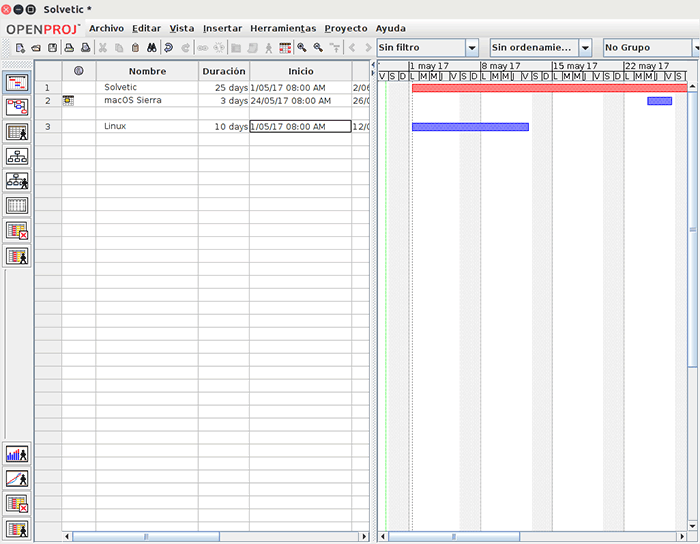Open the Herramientas menu
This screenshot has height=544, width=700.
[x=283, y=29]
